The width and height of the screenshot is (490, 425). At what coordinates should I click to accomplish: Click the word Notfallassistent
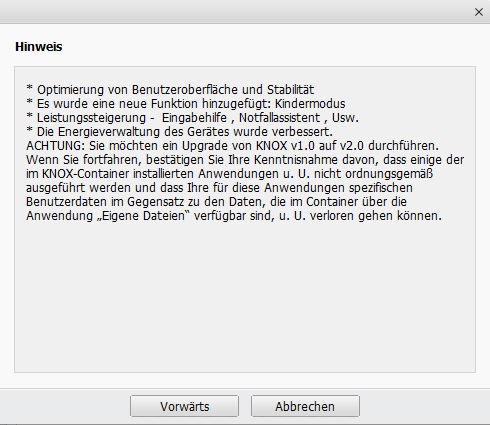pyautogui.click(x=279, y=118)
